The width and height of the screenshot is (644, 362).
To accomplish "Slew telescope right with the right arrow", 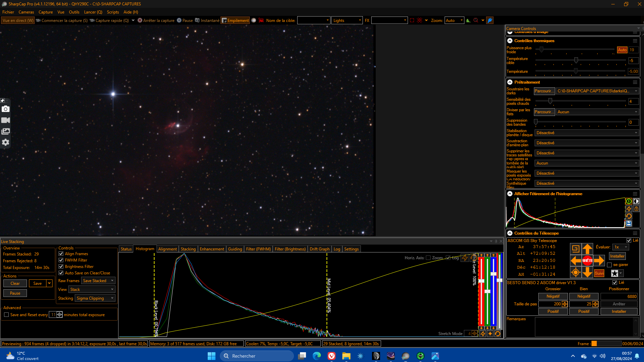I will point(599,260).
